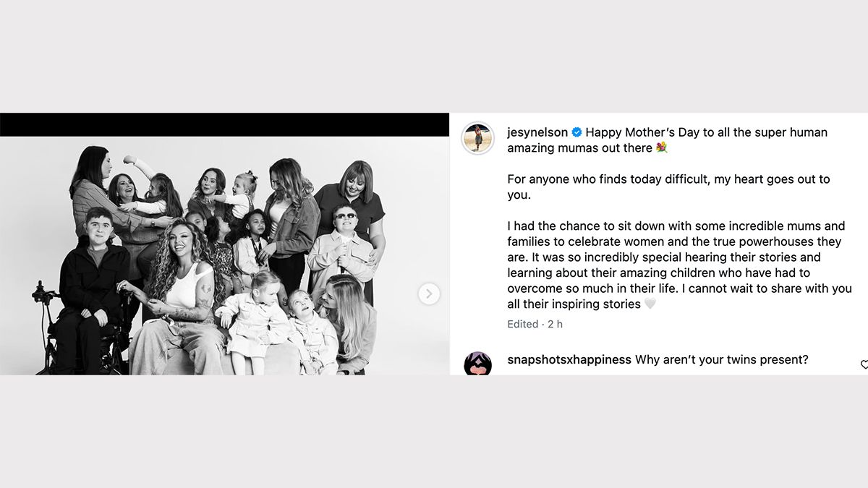Image resolution: width=868 pixels, height=488 pixels.
Task: Click the next photo arrow on carousel
Action: 429,294
